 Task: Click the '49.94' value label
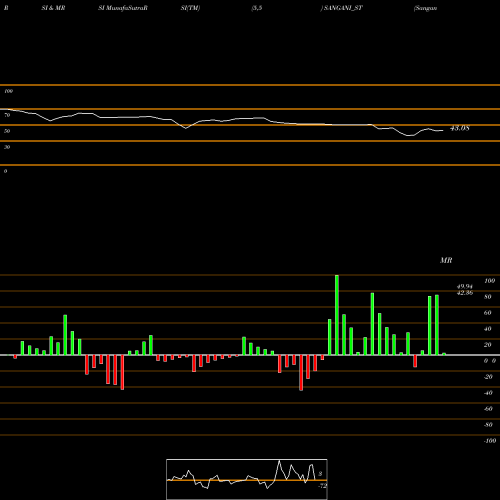465,287
